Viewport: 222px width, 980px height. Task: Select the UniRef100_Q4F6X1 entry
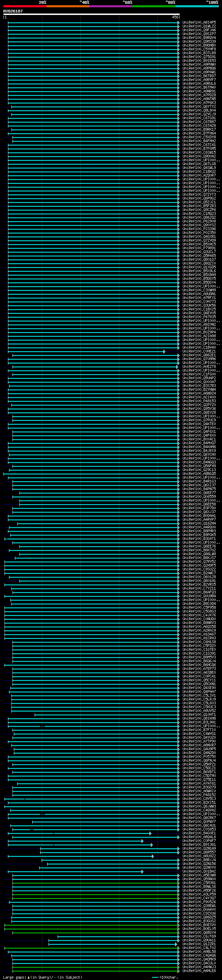[x=199, y=431]
